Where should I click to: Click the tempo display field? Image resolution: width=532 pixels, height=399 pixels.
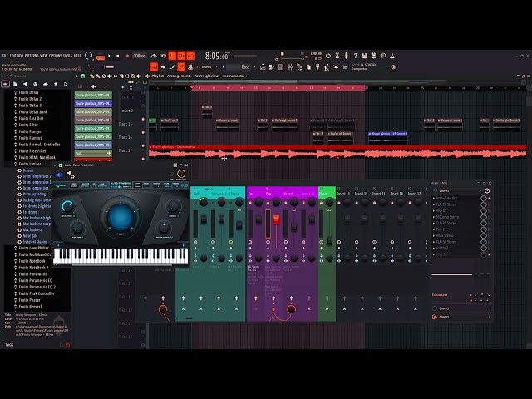pos(139,56)
